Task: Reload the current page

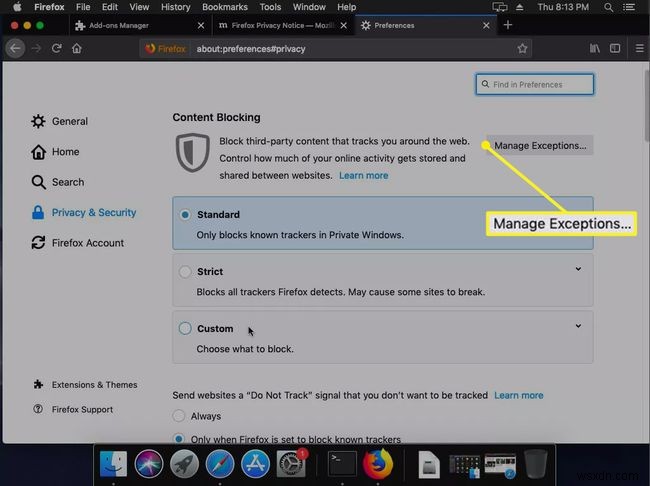Action: tap(56, 49)
